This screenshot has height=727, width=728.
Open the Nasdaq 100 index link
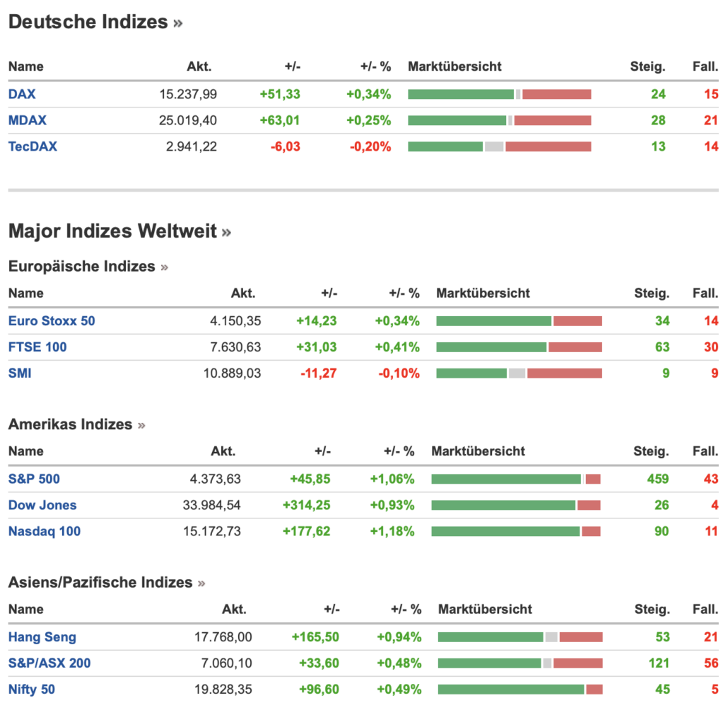tap(45, 531)
